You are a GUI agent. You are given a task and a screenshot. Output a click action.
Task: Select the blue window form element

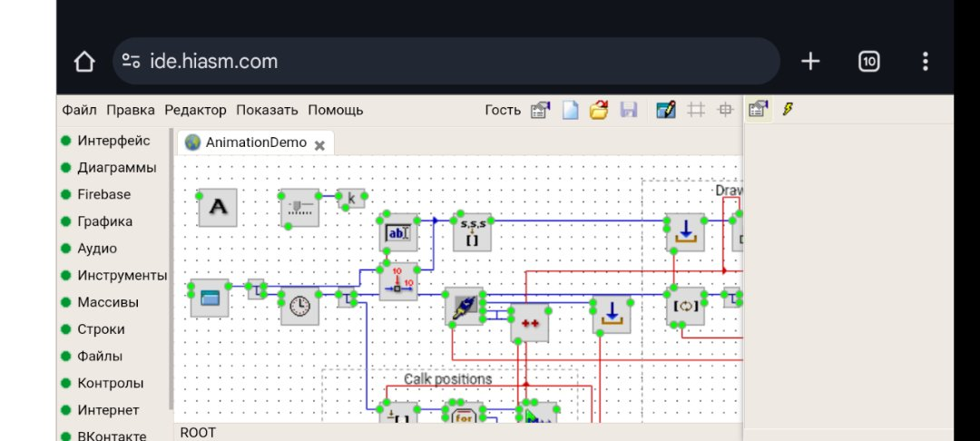(210, 298)
